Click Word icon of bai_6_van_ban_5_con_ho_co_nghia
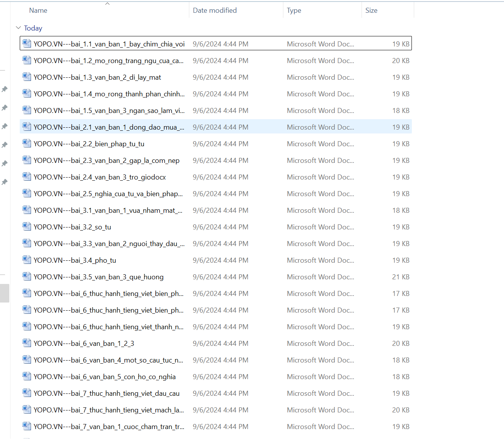Image resolution: width=504 pixels, height=448 pixels. pos(27,376)
